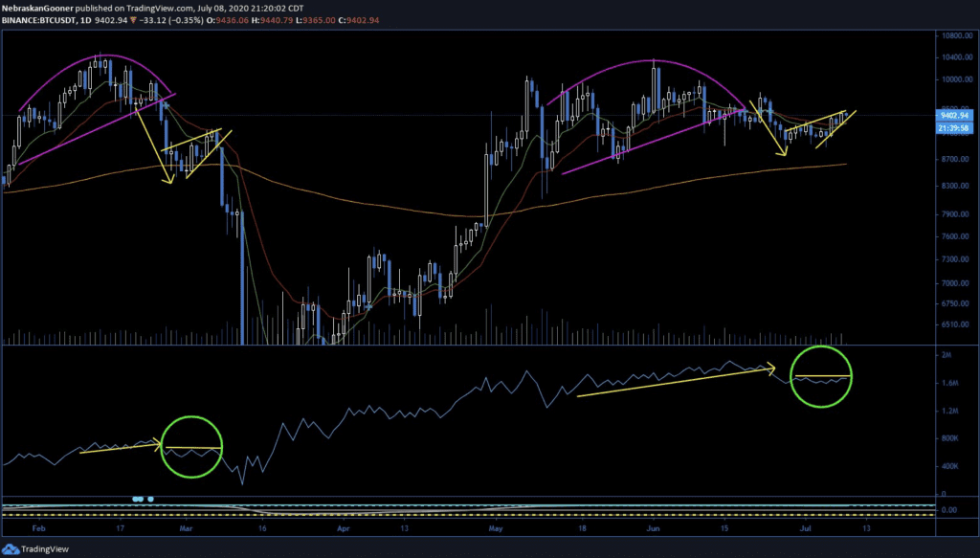Click the bar countdown timer label
This screenshot has width=980, height=558.
[951, 127]
